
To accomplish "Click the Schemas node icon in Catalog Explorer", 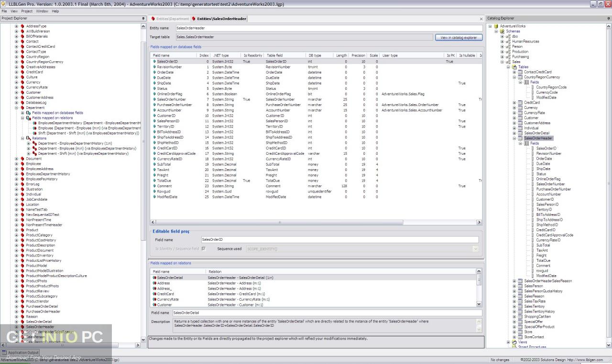I will coord(502,32).
